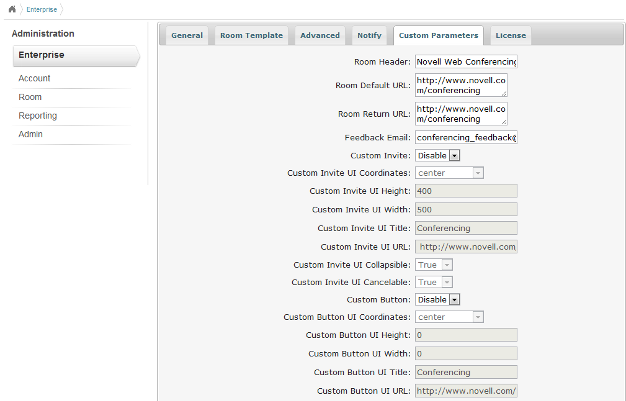Open the License tab
Screen dimensions: 626x401
510,35
